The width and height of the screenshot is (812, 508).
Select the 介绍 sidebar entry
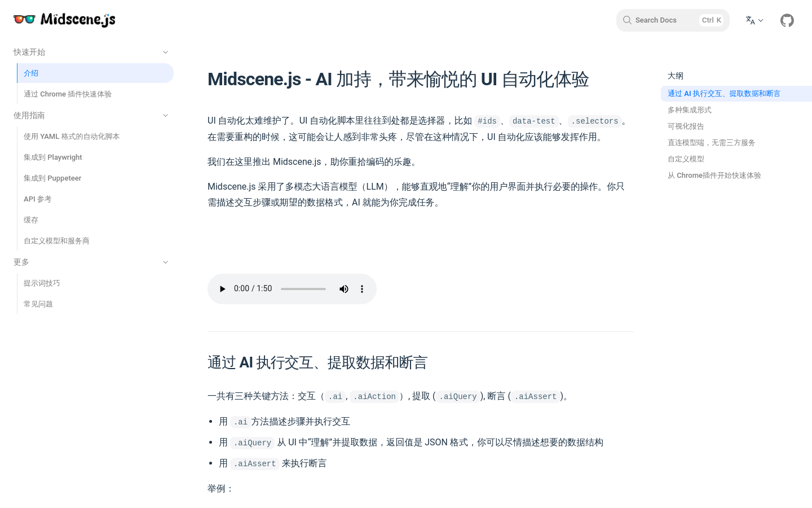[x=31, y=73]
